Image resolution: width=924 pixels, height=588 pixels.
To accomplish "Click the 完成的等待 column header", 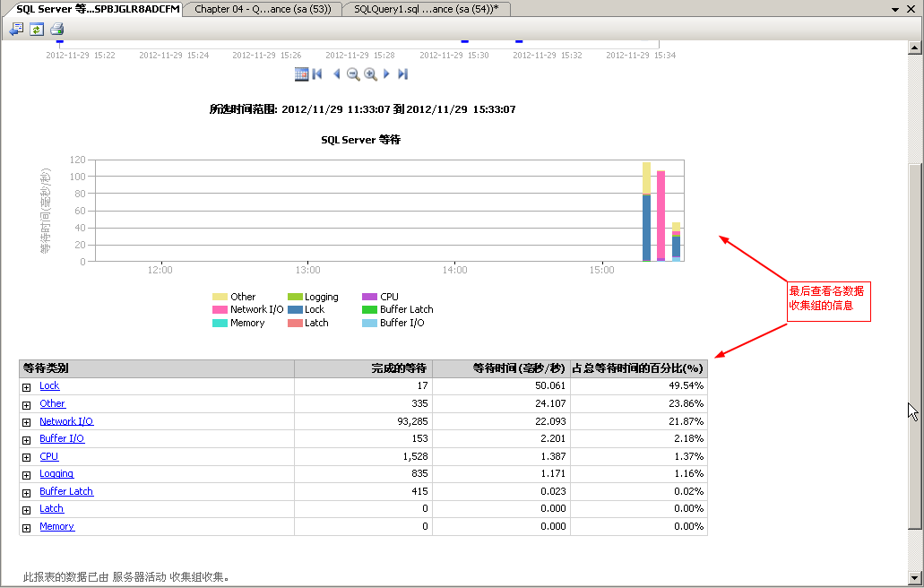I will (x=364, y=368).
